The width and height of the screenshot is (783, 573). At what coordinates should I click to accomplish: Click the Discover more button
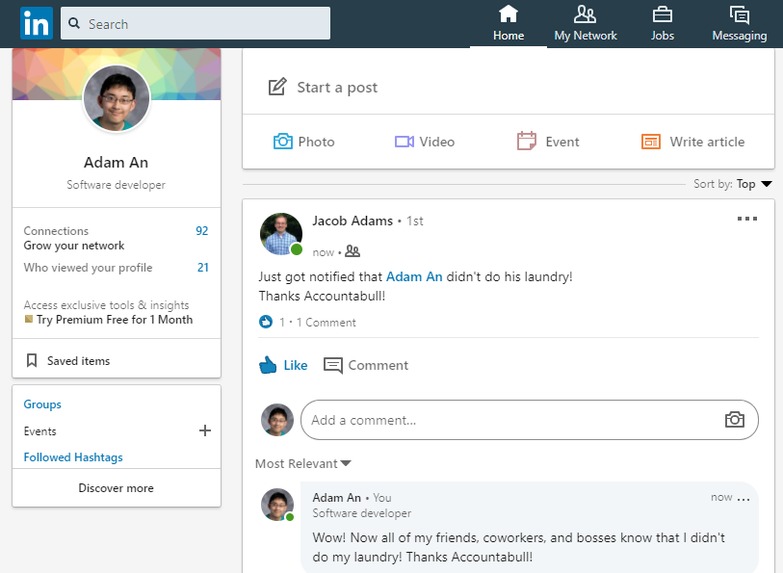[116, 488]
